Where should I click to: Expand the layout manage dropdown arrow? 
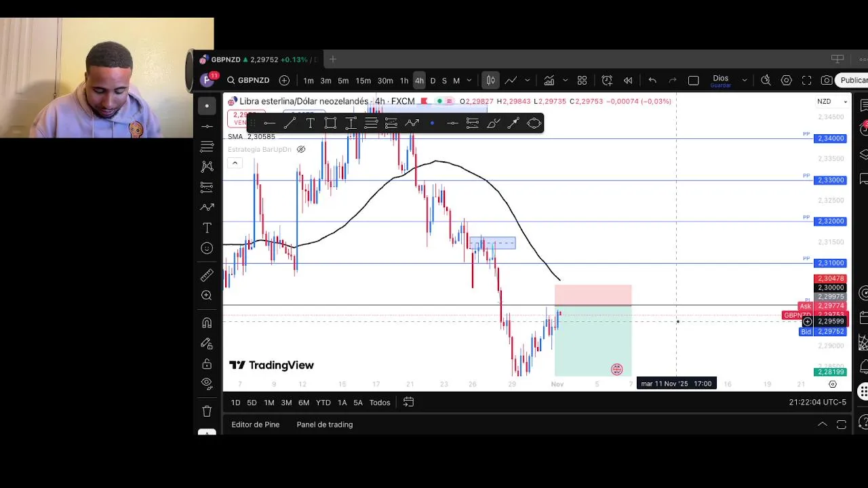point(744,81)
